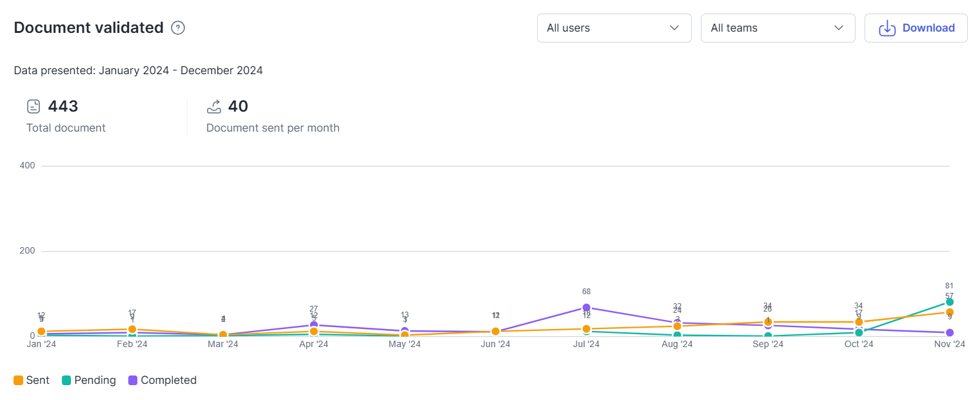Click the Sent data point at Feb '24
Image resolution: width=980 pixels, height=400 pixels.
(132, 329)
